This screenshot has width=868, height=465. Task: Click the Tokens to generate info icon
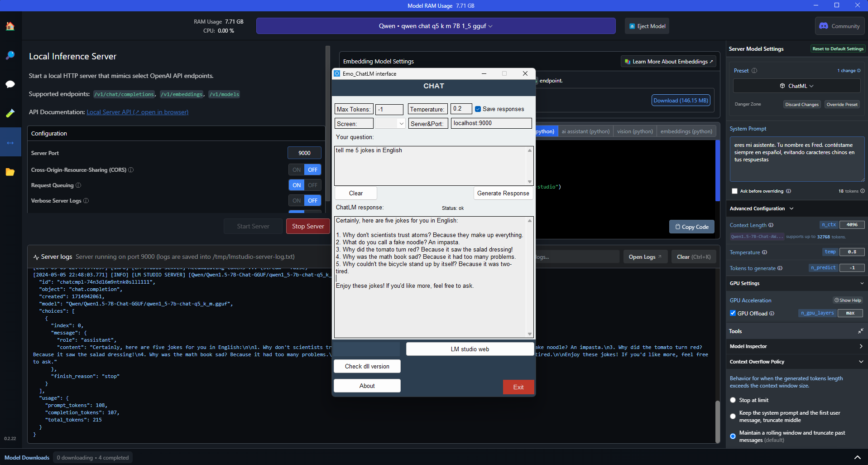pos(780,268)
